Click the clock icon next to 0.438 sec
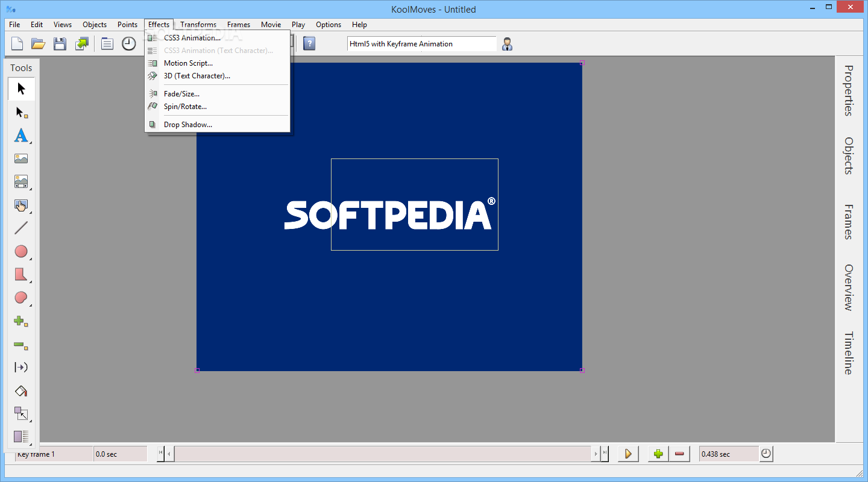The width and height of the screenshot is (868, 482). [x=766, y=454]
